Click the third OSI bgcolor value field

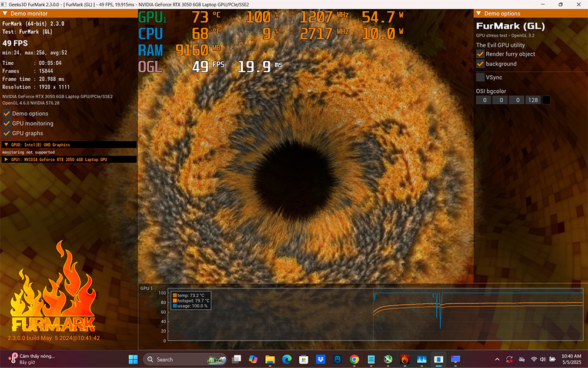point(517,100)
